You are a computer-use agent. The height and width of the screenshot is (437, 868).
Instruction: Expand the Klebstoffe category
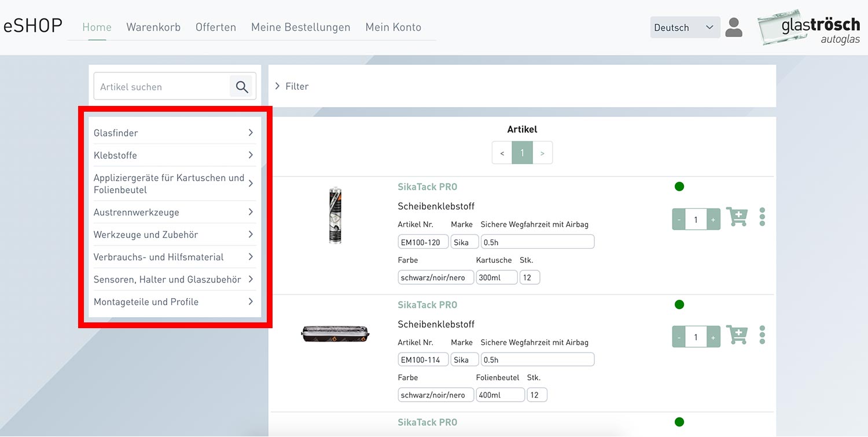[x=174, y=155]
